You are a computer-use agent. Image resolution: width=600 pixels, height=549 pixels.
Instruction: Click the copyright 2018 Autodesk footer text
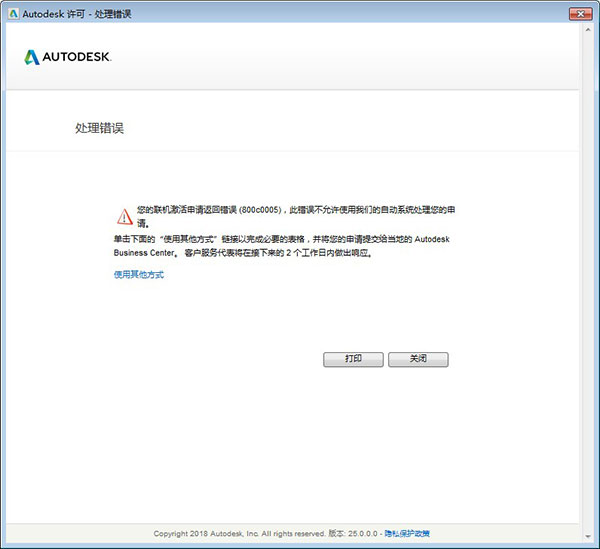click(239, 533)
